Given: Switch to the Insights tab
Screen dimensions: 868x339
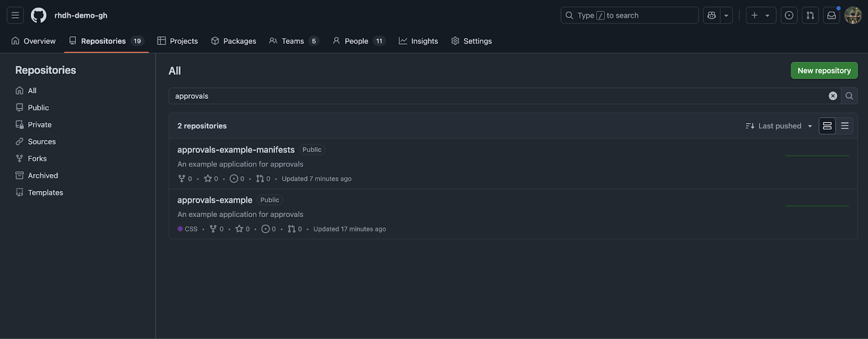Looking at the screenshot, I should (418, 41).
